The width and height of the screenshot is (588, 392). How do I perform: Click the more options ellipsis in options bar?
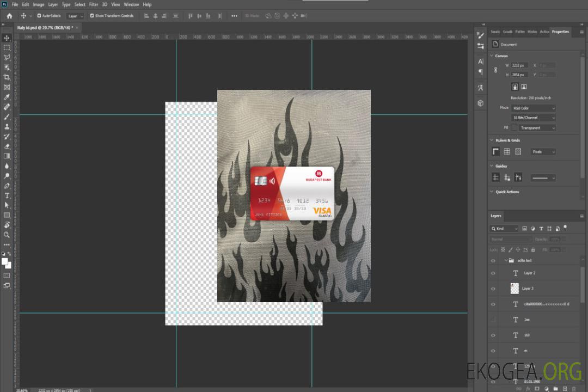234,16
